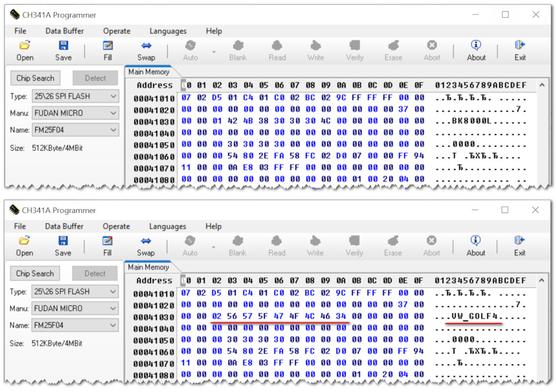Viewport: 556px width, 392px height.
Task: Click BK8000L ASCII text in top window
Action: (471, 121)
